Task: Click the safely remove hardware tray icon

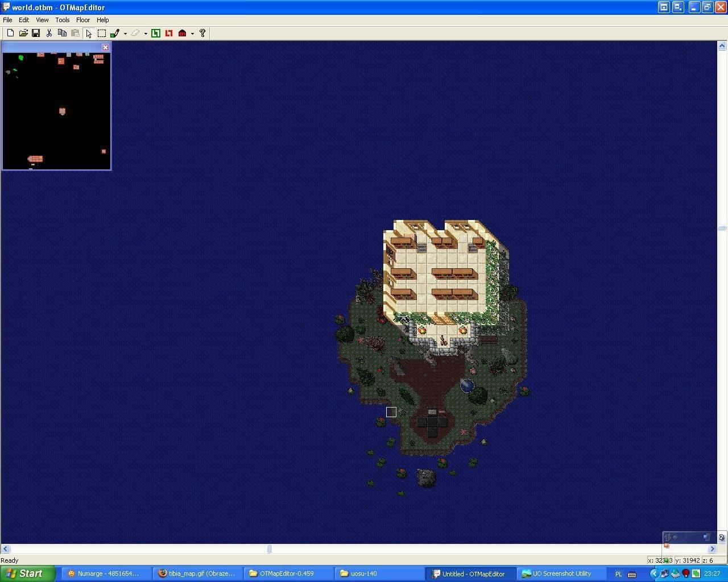Action: [x=675, y=574]
